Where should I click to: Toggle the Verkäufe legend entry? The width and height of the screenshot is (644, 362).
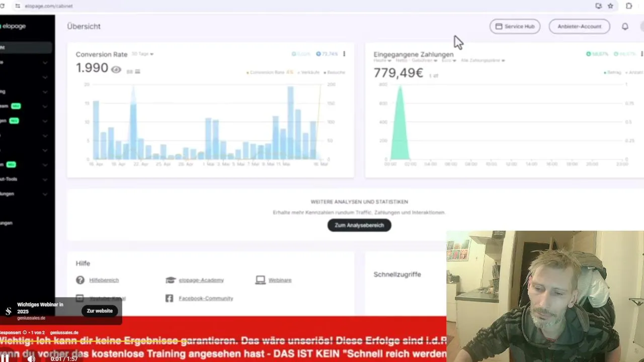point(309,72)
